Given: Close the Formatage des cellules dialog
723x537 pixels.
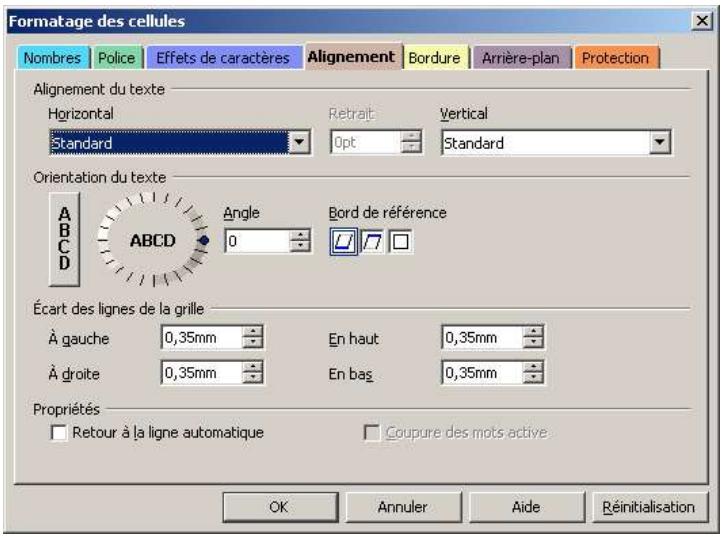Looking at the screenshot, I should pyautogui.click(x=702, y=21).
